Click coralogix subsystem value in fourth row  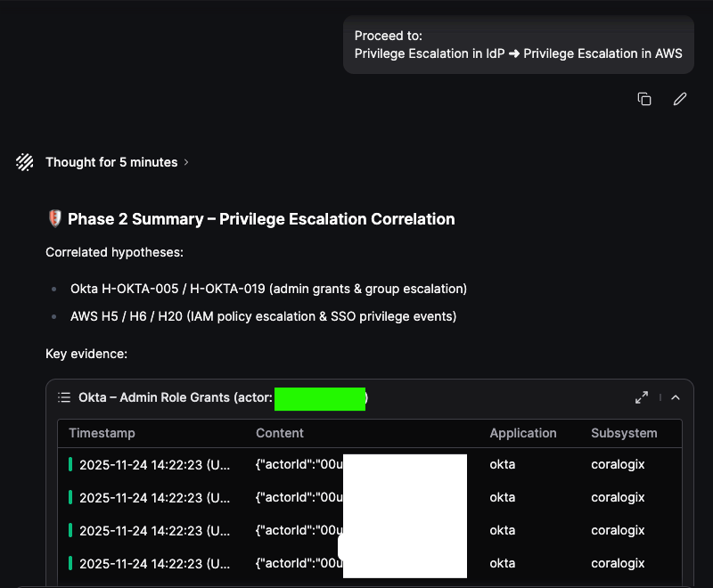click(x=617, y=563)
